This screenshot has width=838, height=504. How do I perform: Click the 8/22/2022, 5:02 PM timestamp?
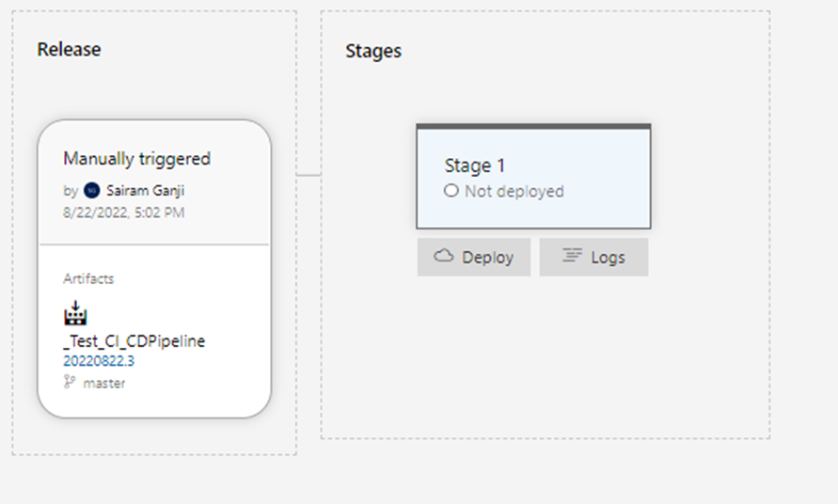click(x=124, y=213)
